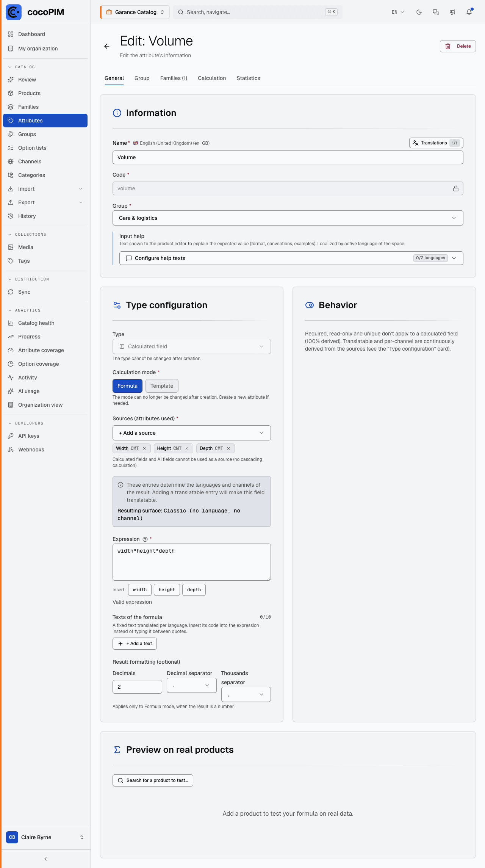
Task: Click Search for a product to test
Action: click(x=153, y=780)
